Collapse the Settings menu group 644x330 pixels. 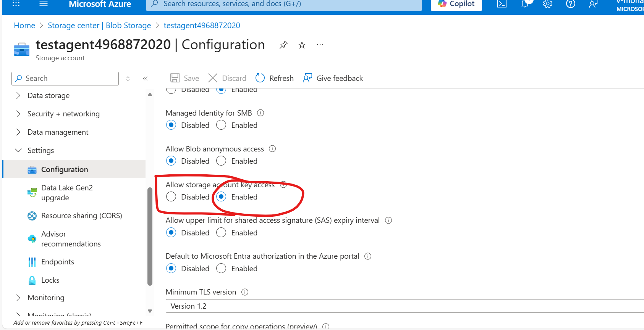click(x=18, y=150)
